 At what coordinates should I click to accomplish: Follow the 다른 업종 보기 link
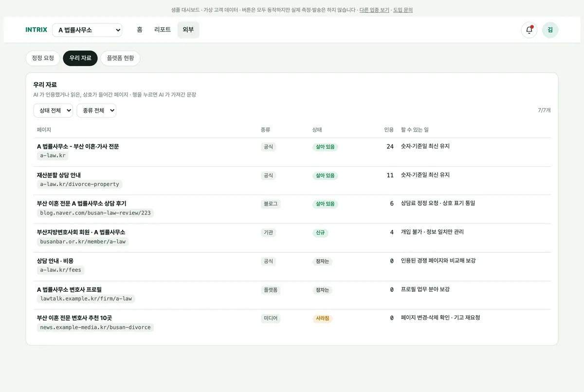374,10
